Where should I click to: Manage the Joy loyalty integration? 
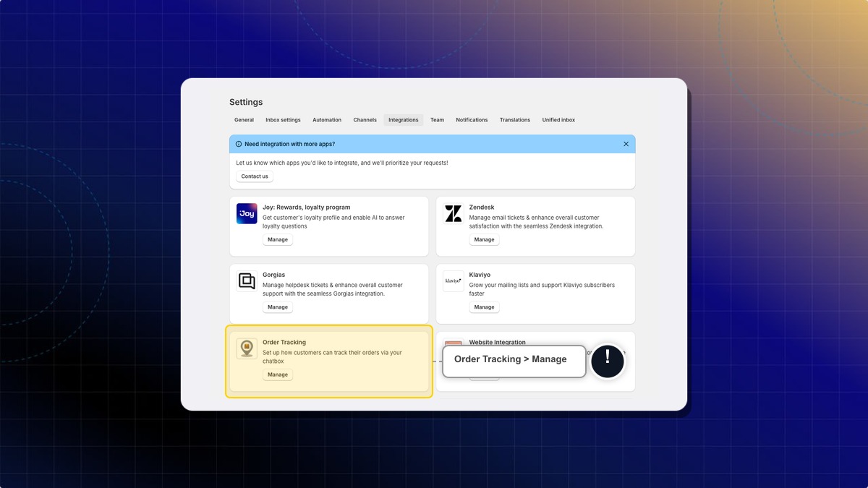[278, 239]
